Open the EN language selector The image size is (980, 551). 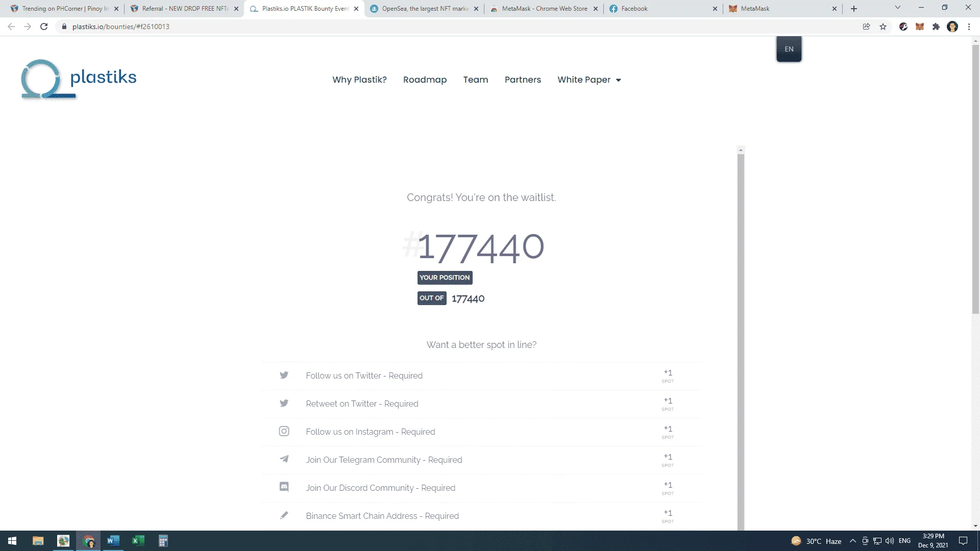coord(789,49)
